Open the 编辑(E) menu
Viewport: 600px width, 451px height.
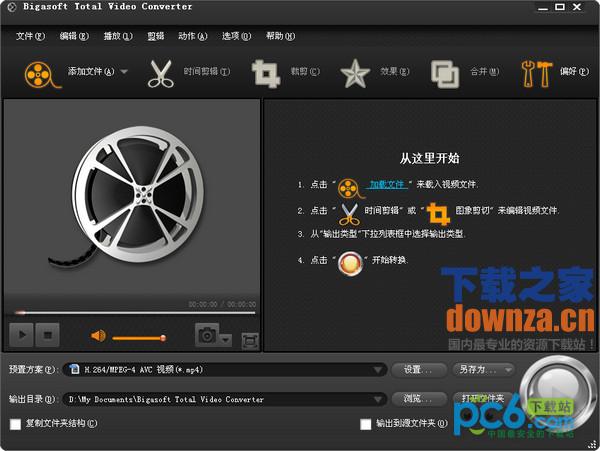pyautogui.click(x=74, y=36)
